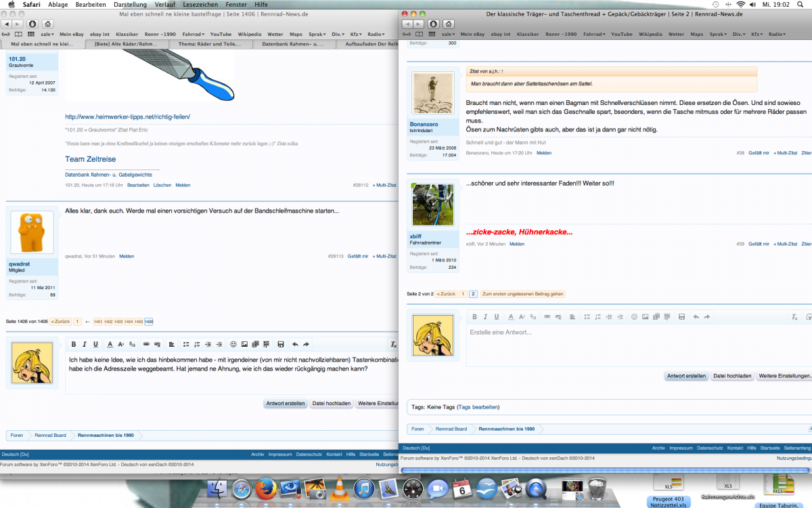Screen dimensions: 812x508
Task: Toggle Bold in the left window's reply editor
Action: 74,344
